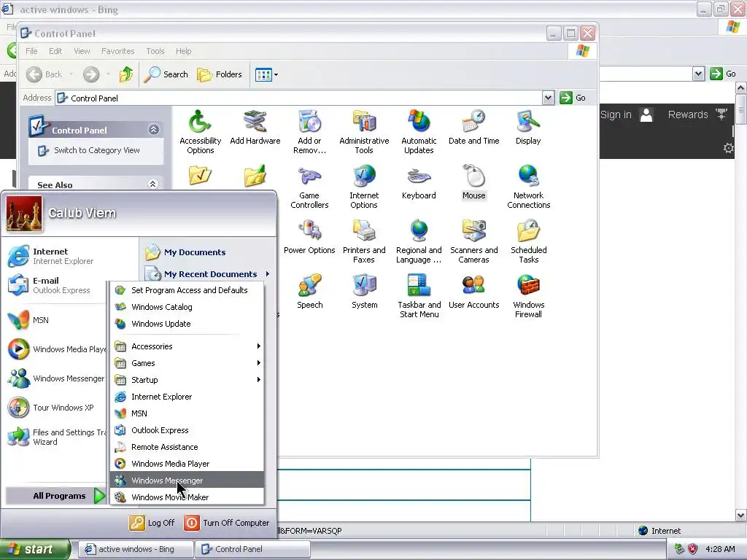Open Printers and Faxes icon
Screen dimensions: 747x560
[x=364, y=241]
